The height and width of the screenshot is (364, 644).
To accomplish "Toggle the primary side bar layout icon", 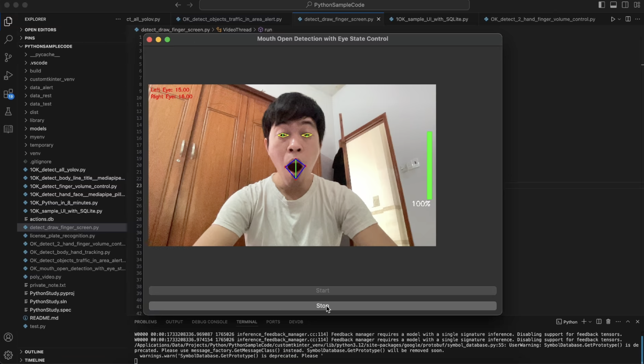I will click(x=601, y=5).
